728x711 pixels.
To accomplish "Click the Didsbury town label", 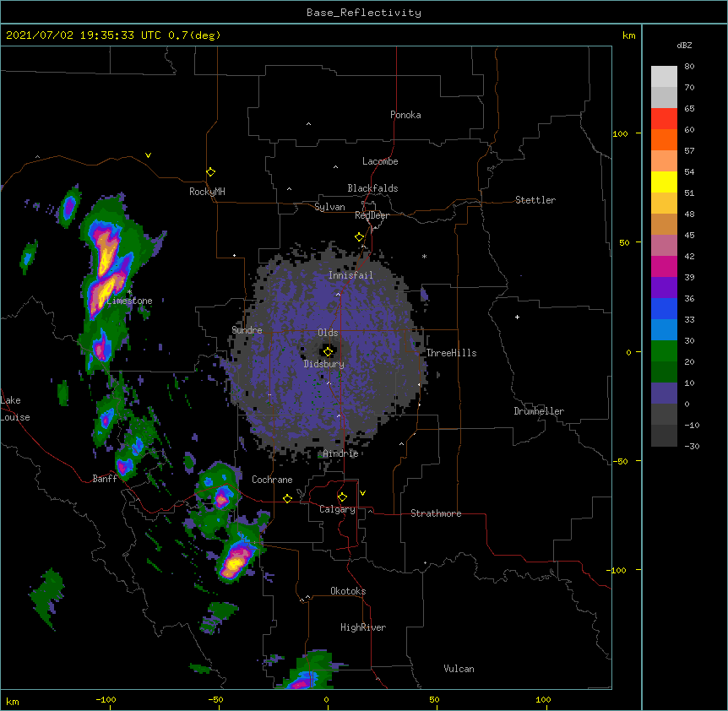I will (324, 364).
